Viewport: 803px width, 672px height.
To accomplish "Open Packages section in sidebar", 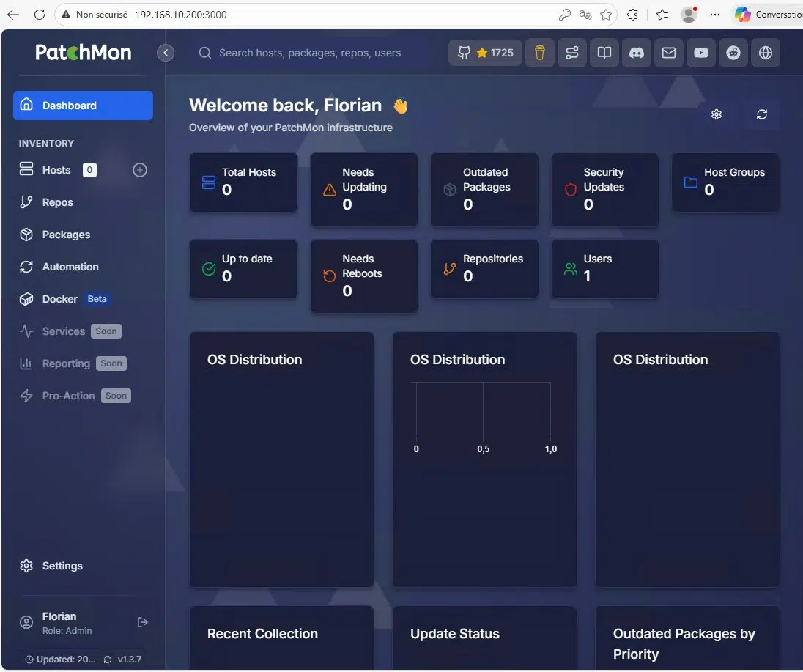I will (x=66, y=235).
